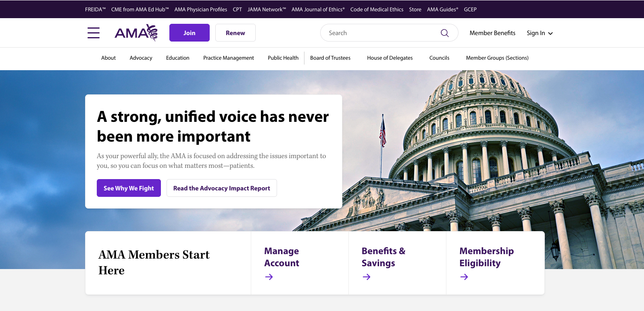Viewport: 644px width, 311px height.
Task: Open AMA Journal of Ethics link
Action: tap(318, 9)
